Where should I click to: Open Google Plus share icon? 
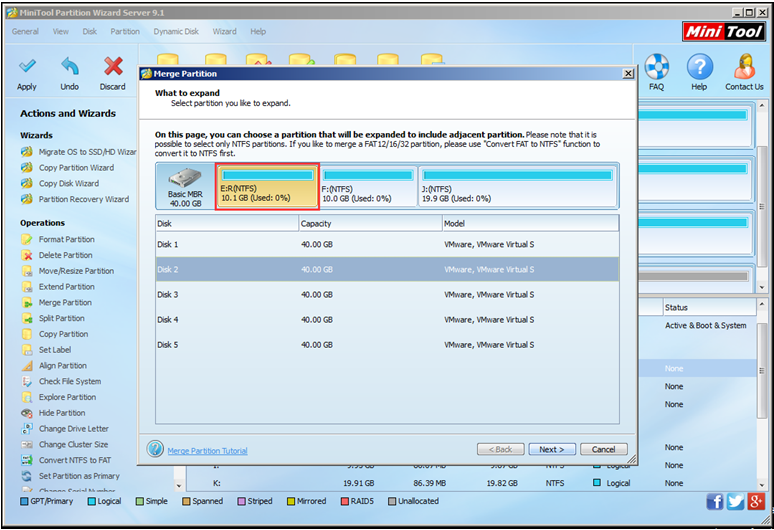coord(756,502)
